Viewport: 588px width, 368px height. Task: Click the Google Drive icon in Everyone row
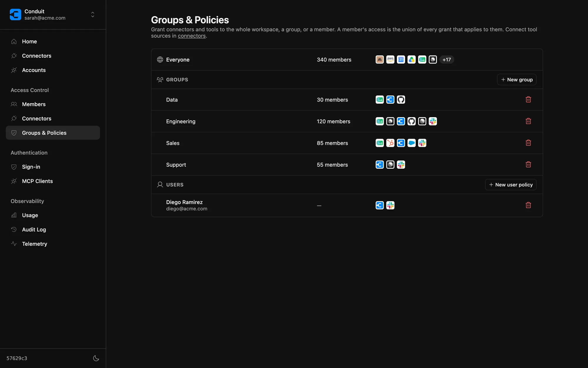pyautogui.click(x=411, y=59)
